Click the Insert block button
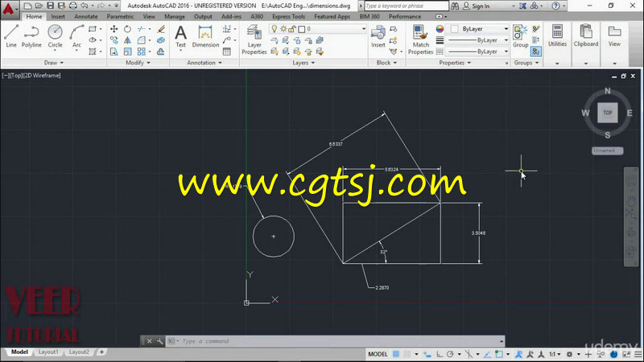644x362 pixels. point(378,36)
